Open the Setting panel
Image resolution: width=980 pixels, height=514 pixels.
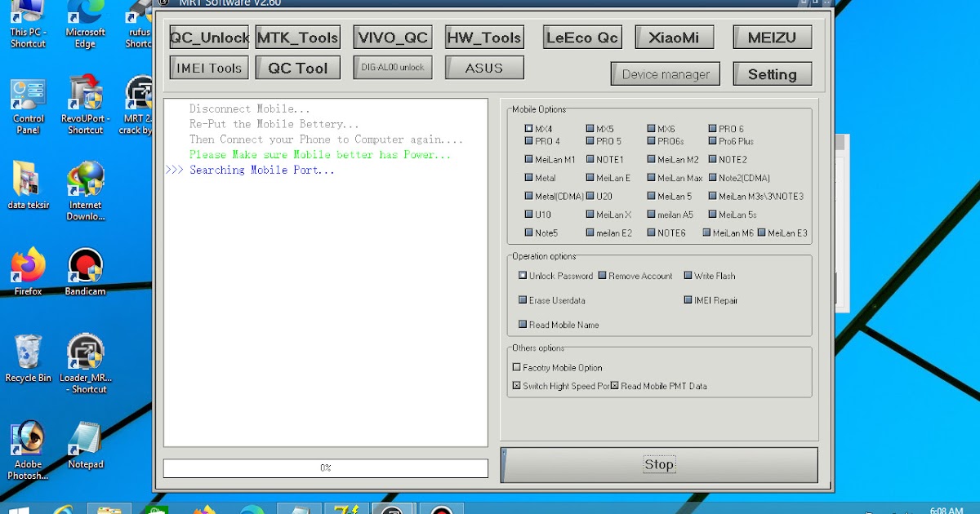[x=772, y=73]
